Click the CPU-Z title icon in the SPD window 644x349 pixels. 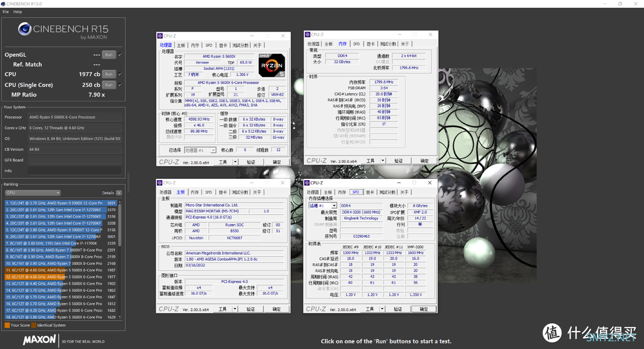[307, 183]
